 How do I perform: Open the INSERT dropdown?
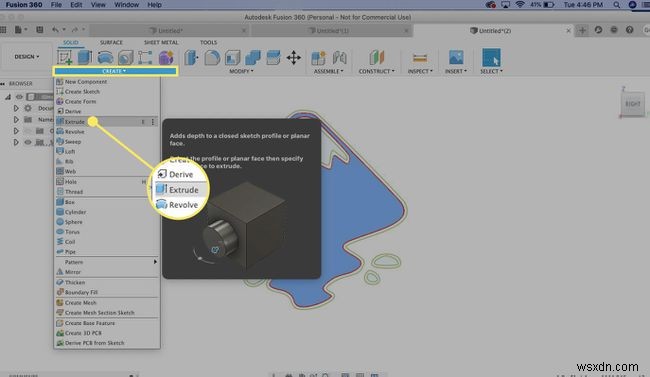point(456,71)
